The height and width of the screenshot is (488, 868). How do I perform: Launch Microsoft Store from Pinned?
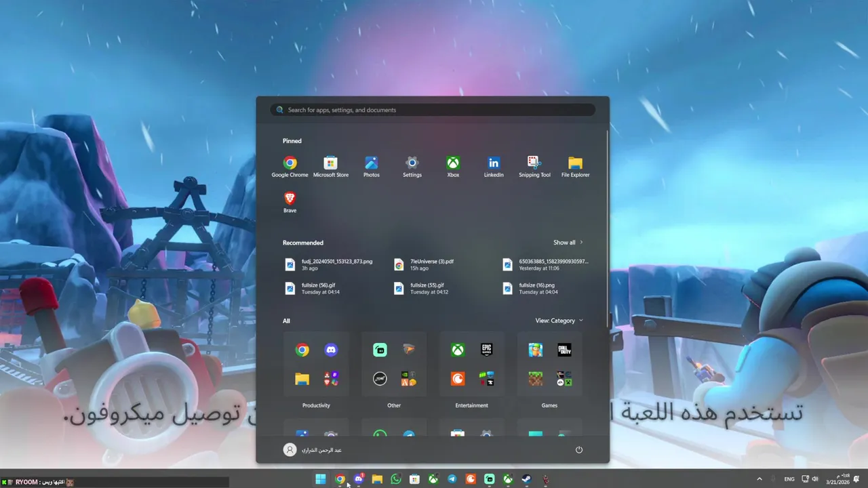(x=330, y=166)
